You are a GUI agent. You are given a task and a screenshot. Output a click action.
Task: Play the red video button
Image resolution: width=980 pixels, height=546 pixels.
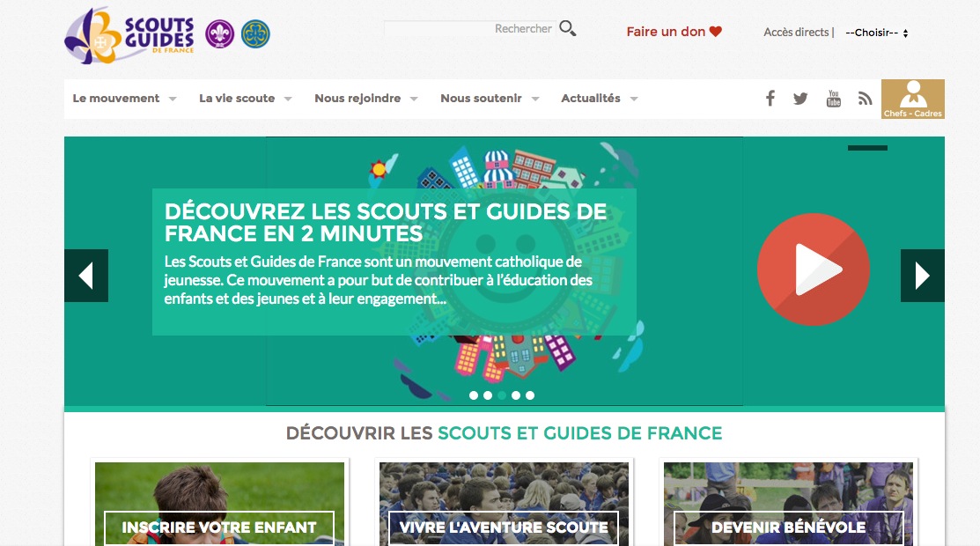pos(813,269)
